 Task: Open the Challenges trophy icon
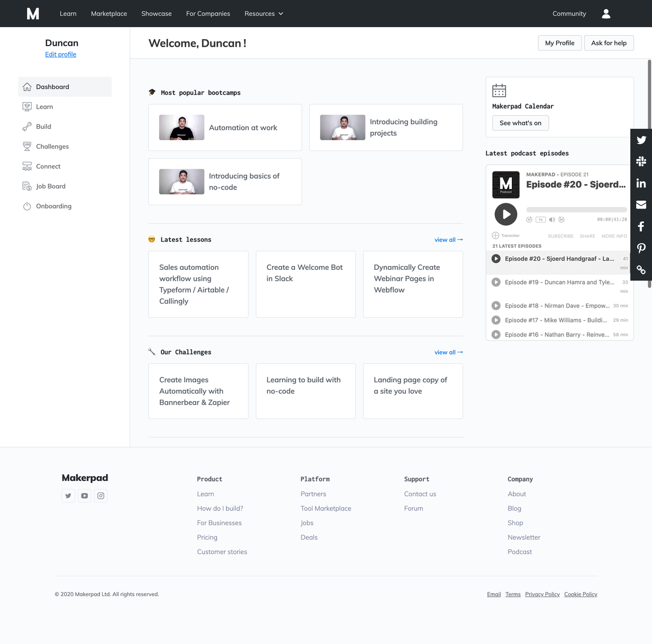[27, 146]
